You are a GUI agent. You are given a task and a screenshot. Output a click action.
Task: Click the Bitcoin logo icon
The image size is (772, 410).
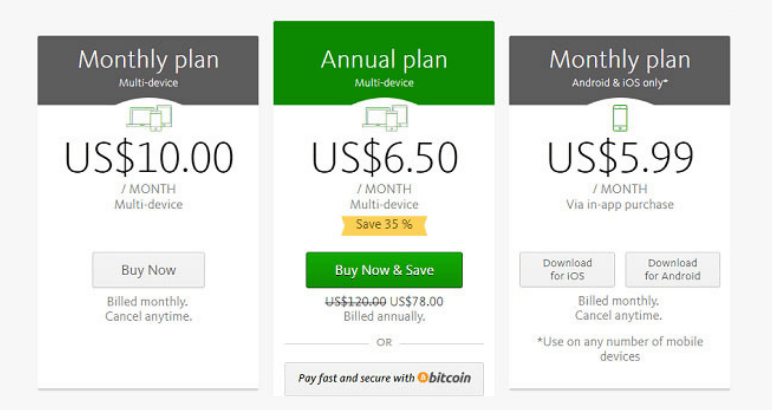pos(423,378)
